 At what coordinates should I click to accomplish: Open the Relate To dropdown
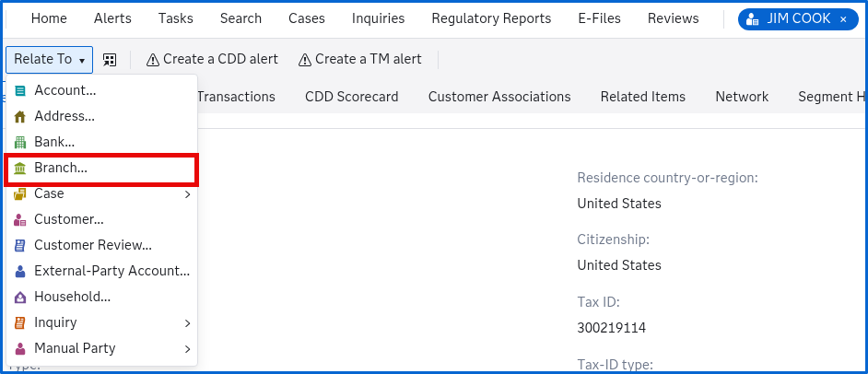tap(49, 59)
